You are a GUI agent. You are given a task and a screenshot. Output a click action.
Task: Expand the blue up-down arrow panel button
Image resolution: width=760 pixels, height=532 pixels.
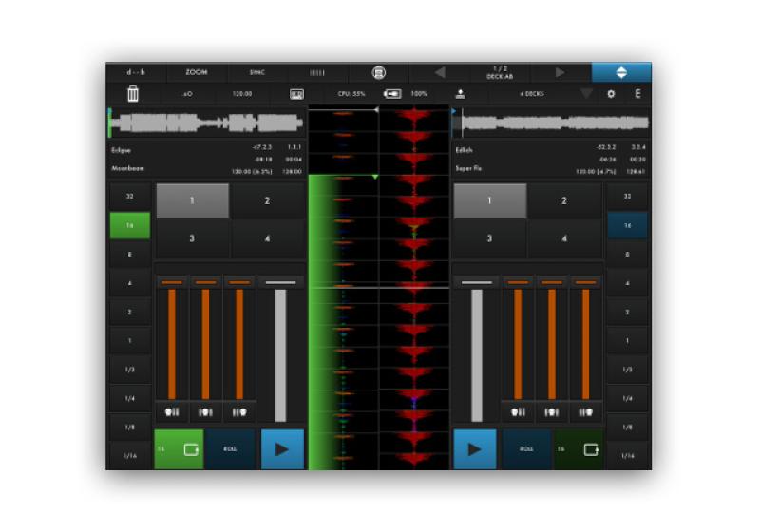(x=621, y=72)
